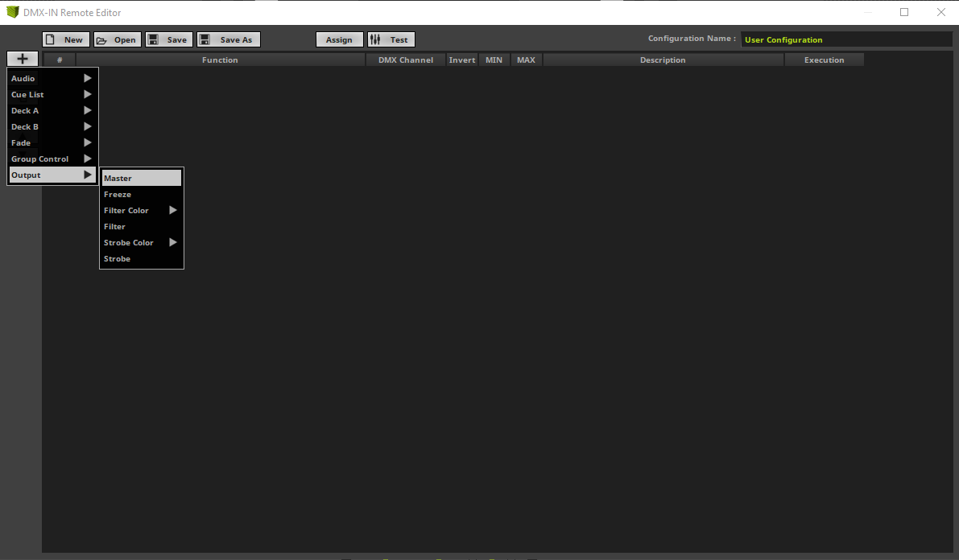Choose Master from Output submenu
Screen dimensions: 959x560
[141, 178]
